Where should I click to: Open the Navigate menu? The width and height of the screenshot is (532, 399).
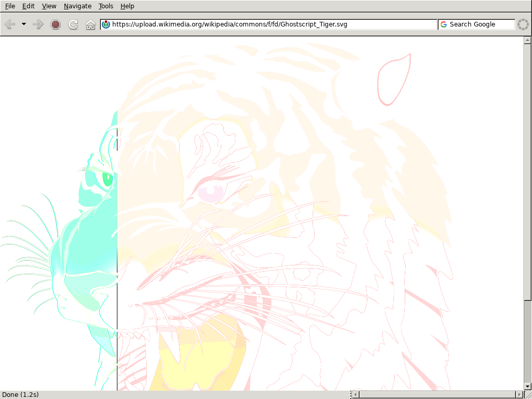(x=77, y=6)
